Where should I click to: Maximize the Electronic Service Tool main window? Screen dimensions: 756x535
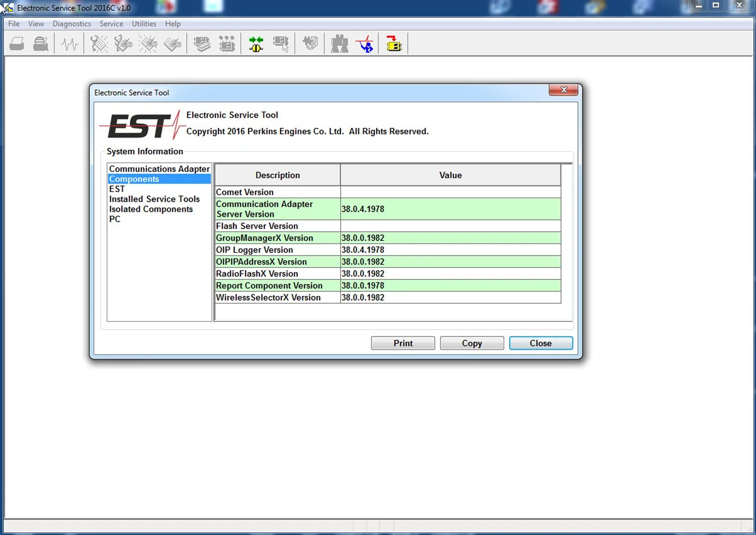[x=716, y=6]
